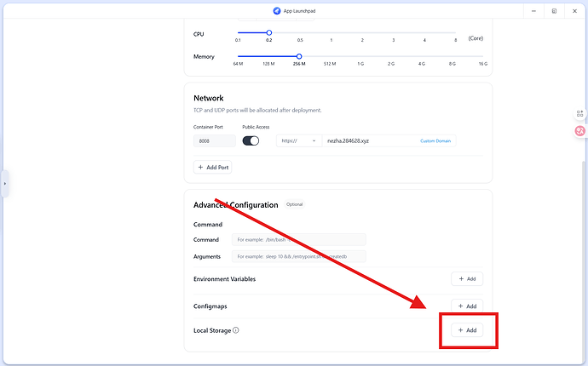This screenshot has height=366, width=588.
Task: Click the CPU slider handle at 0.2
Action: 269,33
